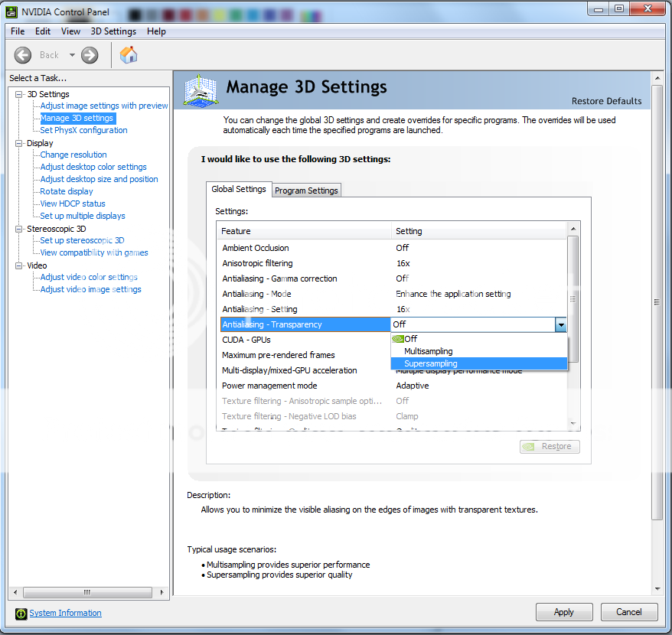The width and height of the screenshot is (672, 635).
Task: Toggle the Antialiasing Transparency dropdown arrow
Action: [561, 325]
